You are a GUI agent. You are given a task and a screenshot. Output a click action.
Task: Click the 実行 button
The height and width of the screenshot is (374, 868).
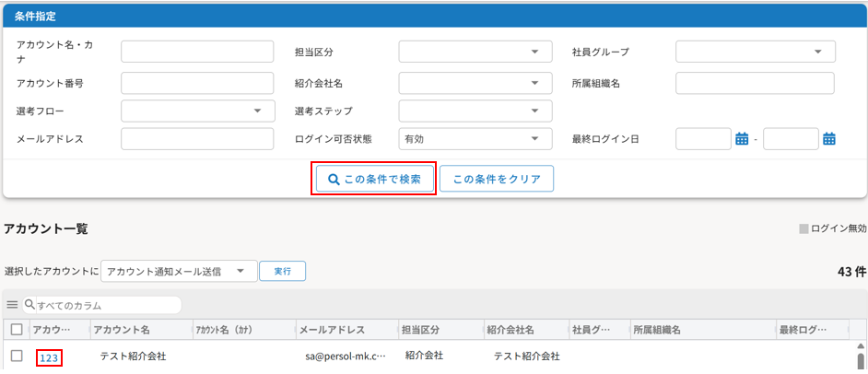pos(282,271)
